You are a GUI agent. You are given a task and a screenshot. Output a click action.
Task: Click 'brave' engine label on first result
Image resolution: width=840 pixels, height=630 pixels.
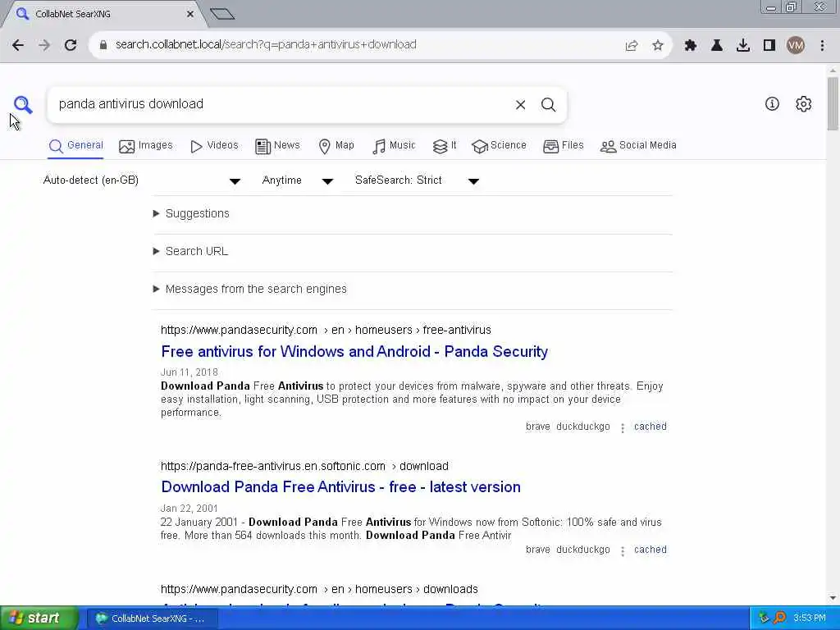(538, 427)
